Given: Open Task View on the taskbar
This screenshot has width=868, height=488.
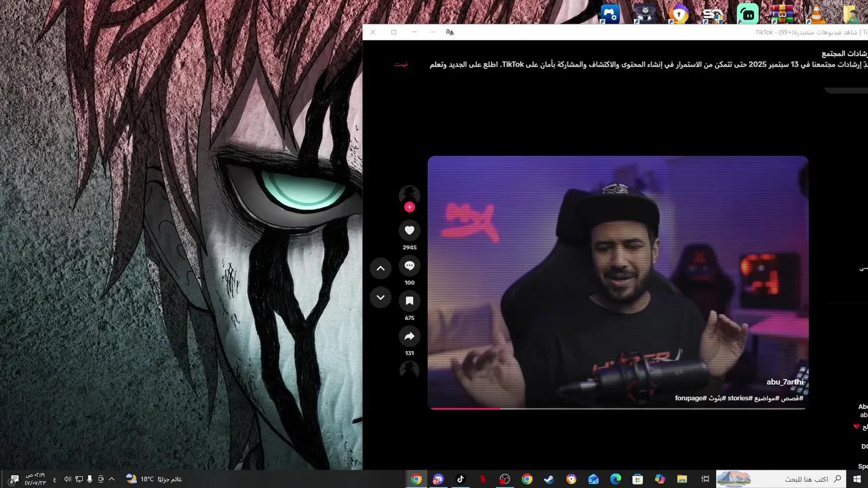Looking at the screenshot, I should pyautogui.click(x=705, y=479).
